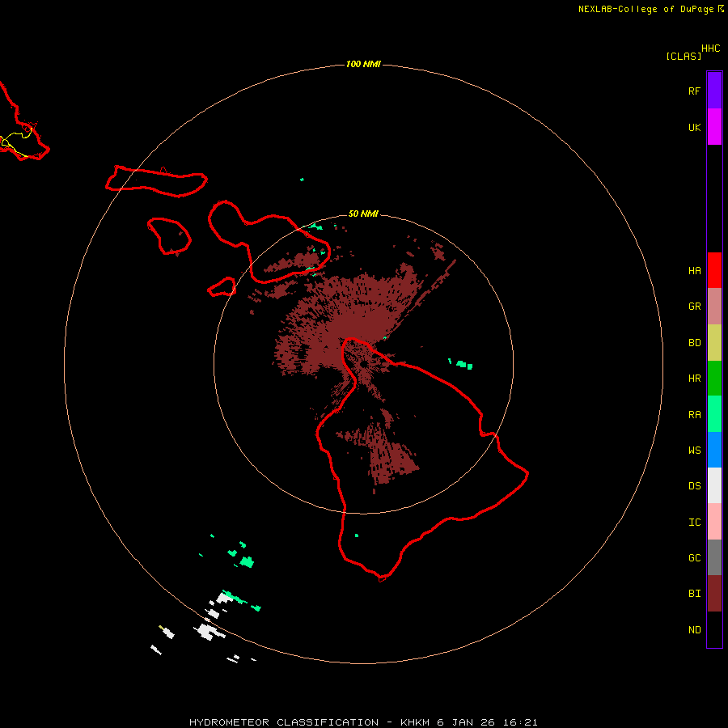Click the ND black legend swatch
The height and width of the screenshot is (728, 728).
tap(714, 629)
